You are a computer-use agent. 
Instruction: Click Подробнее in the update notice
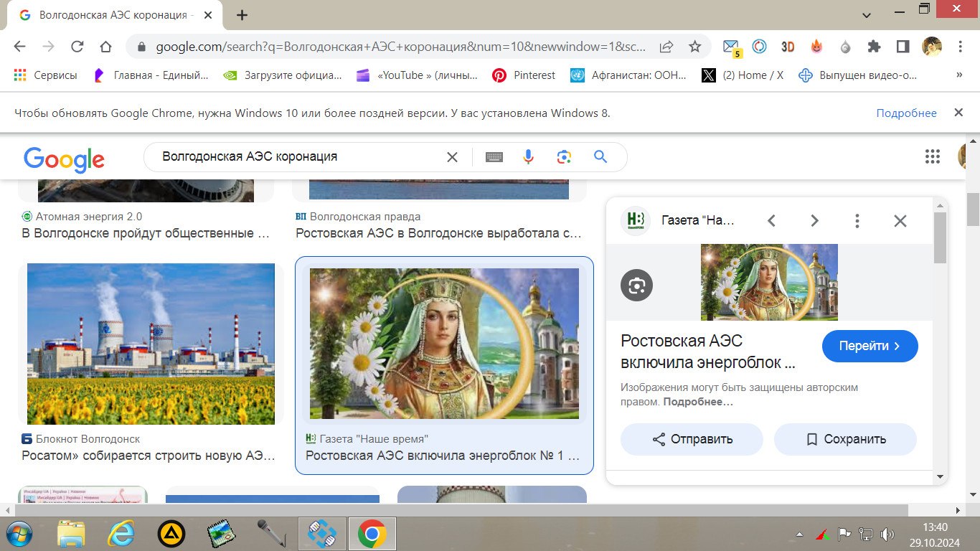[x=906, y=113]
